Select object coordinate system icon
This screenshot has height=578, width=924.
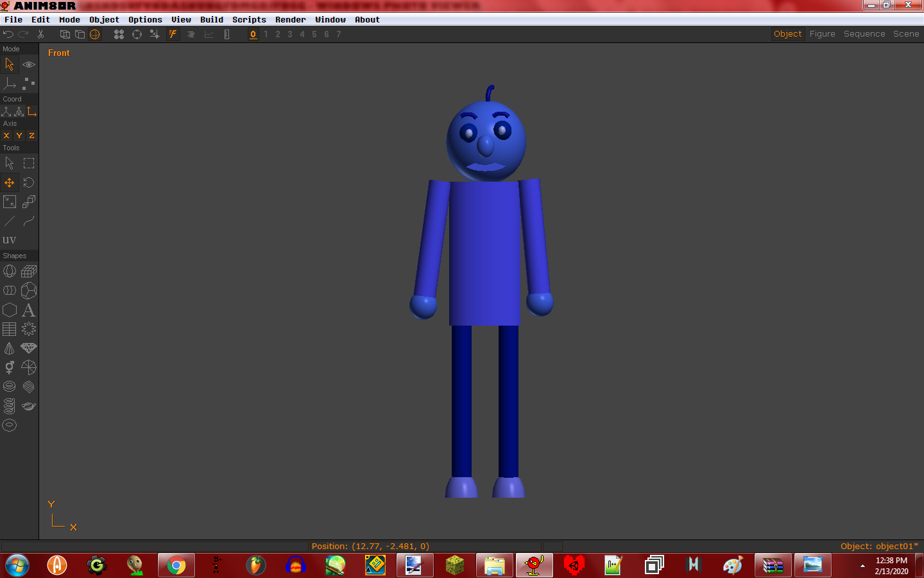pos(19,111)
